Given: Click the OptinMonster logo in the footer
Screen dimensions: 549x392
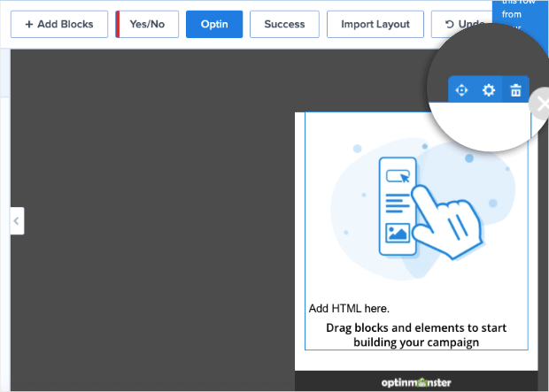Looking at the screenshot, I should coord(416,382).
